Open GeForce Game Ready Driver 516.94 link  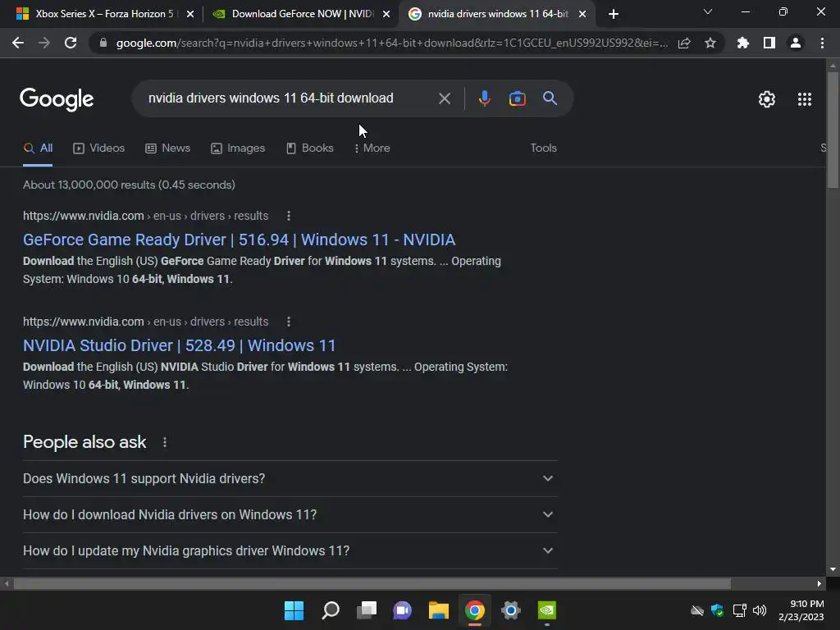pyautogui.click(x=239, y=240)
